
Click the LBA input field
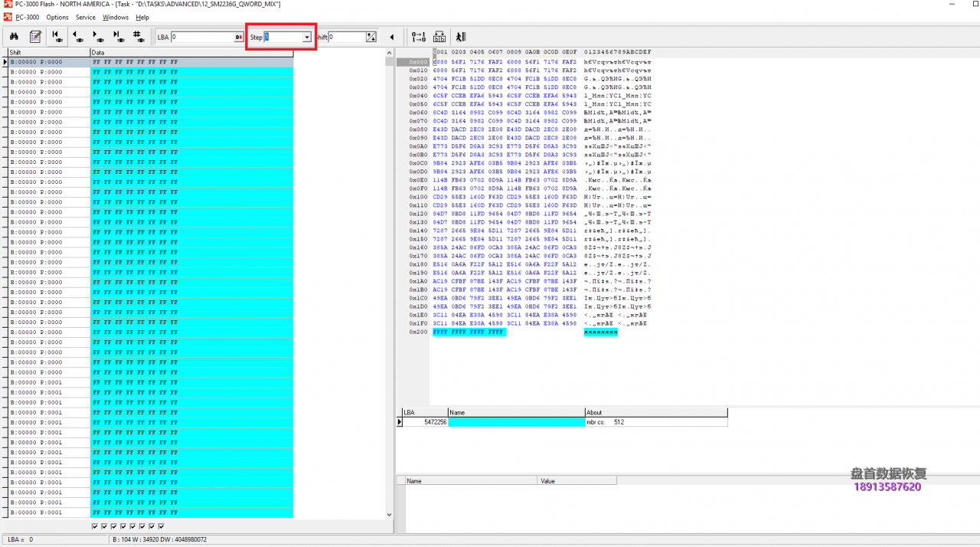pos(201,37)
